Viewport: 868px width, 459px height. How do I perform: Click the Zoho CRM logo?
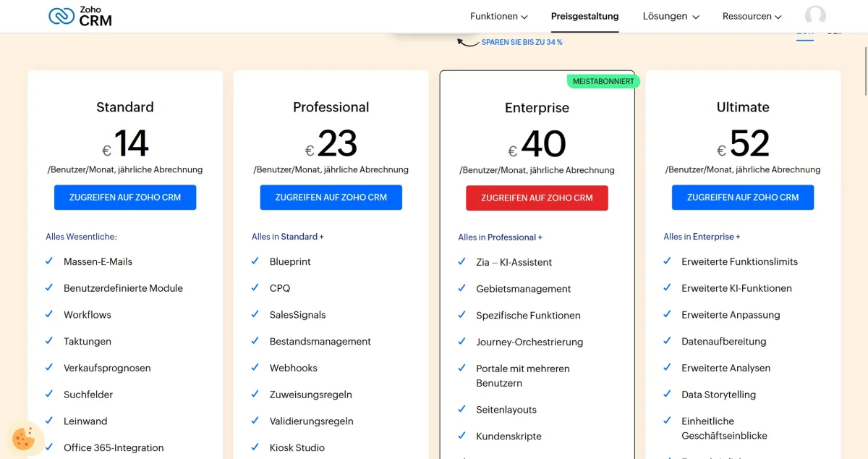[80, 15]
